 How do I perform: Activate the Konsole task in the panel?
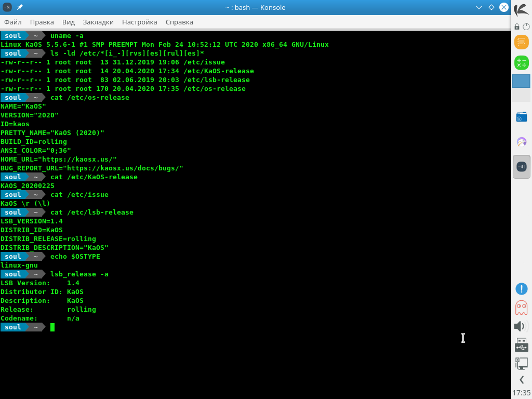[522, 167]
